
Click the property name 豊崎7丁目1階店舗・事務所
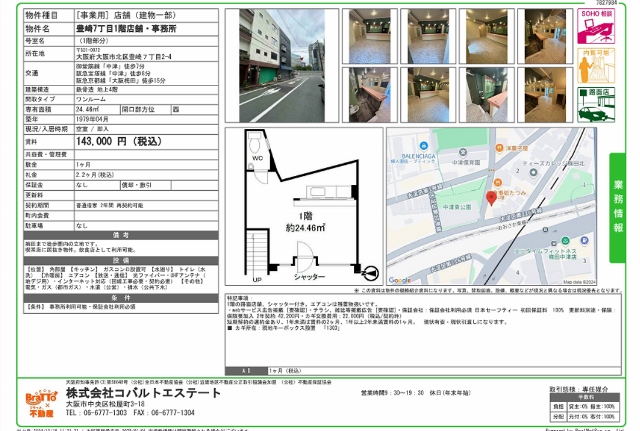pos(126,29)
